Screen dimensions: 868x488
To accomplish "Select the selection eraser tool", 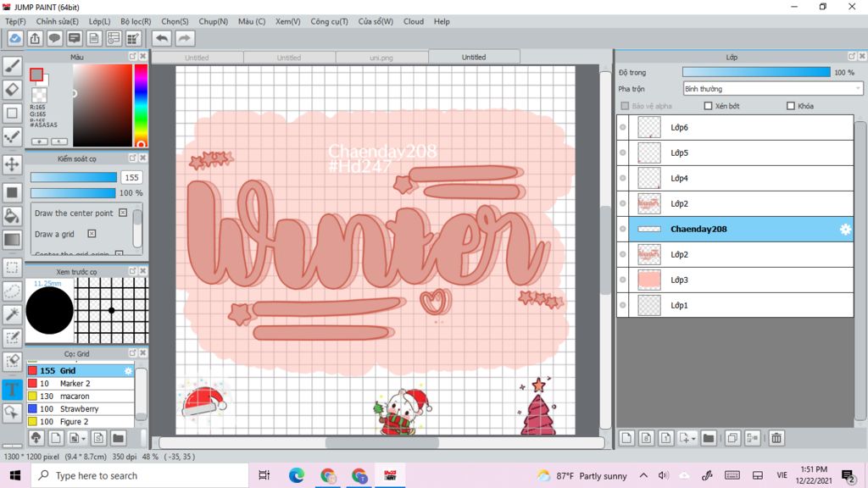I will coord(12,361).
